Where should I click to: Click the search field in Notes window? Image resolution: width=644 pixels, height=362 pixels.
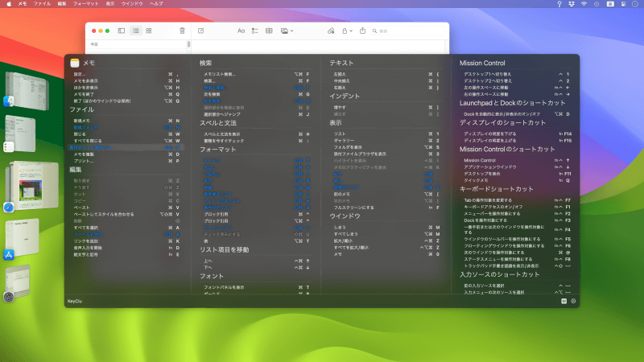click(408, 31)
